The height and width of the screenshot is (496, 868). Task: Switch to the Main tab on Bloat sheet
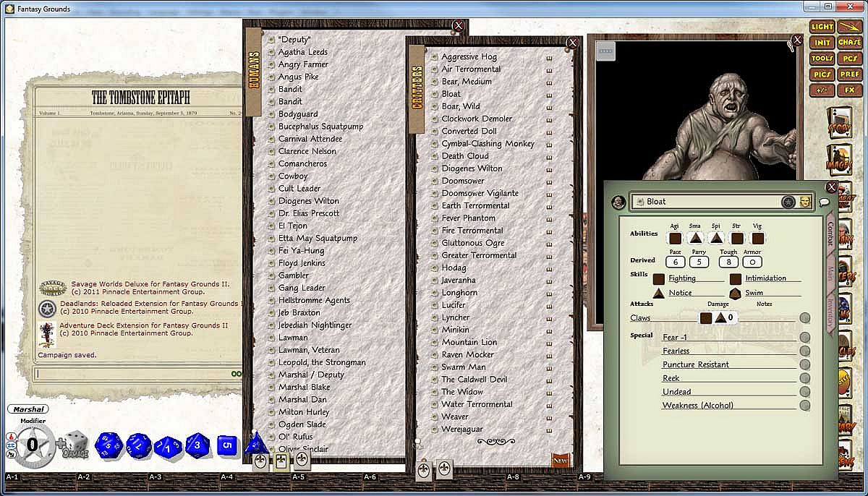tap(830, 273)
